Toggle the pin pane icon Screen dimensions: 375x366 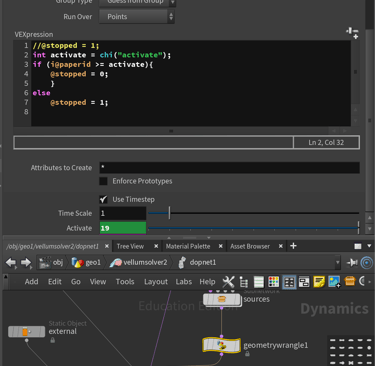(x=352, y=263)
